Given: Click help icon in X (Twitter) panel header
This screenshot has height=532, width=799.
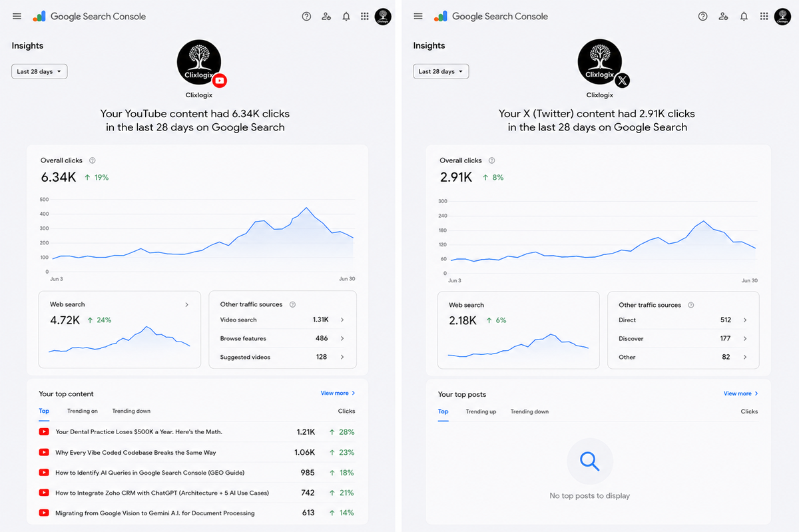Looking at the screenshot, I should (702, 17).
